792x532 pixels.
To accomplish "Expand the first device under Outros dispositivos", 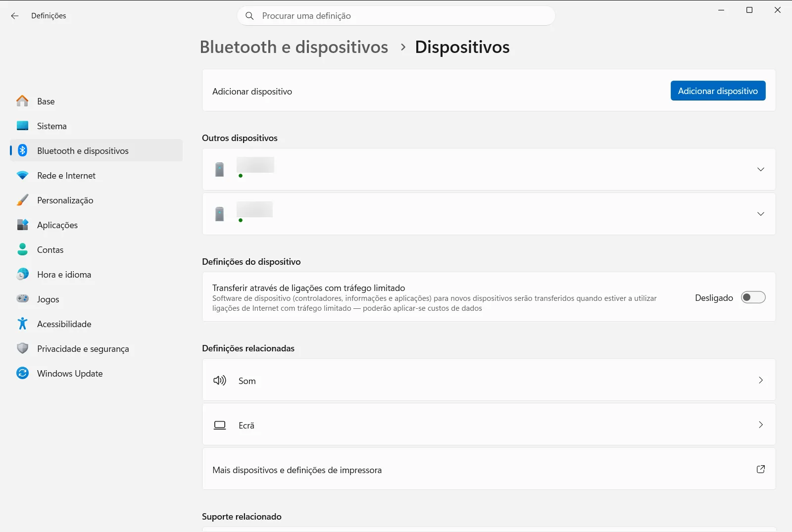I will pyautogui.click(x=761, y=169).
